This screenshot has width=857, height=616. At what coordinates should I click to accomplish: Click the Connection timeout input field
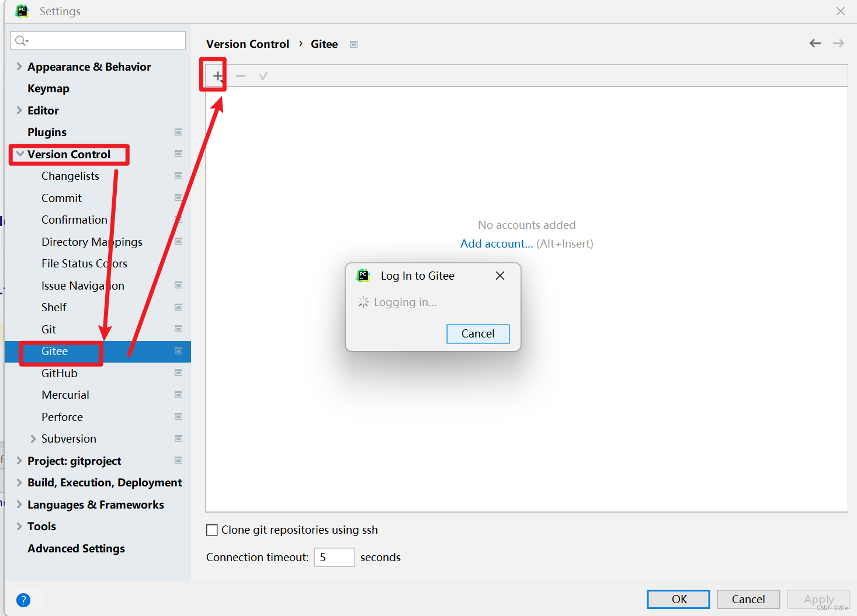point(334,557)
